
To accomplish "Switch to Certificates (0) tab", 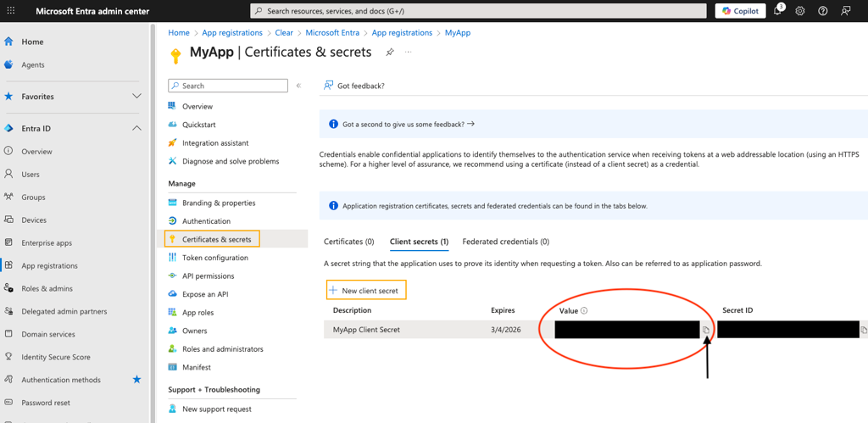I will tap(348, 242).
